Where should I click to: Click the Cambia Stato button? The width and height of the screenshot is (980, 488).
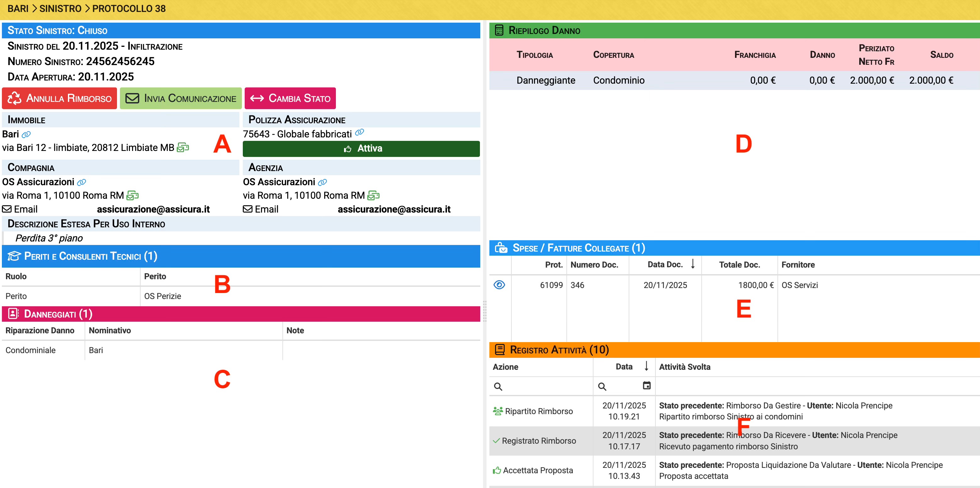290,98
